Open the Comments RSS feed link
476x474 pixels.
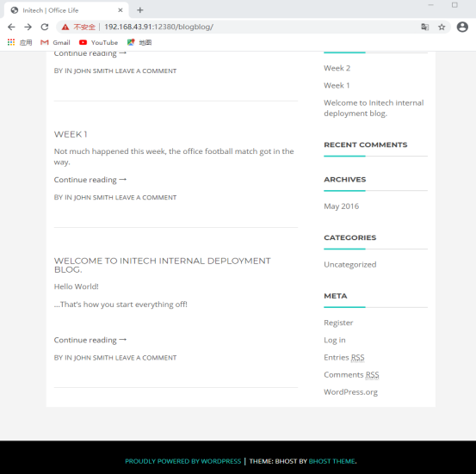tap(351, 375)
